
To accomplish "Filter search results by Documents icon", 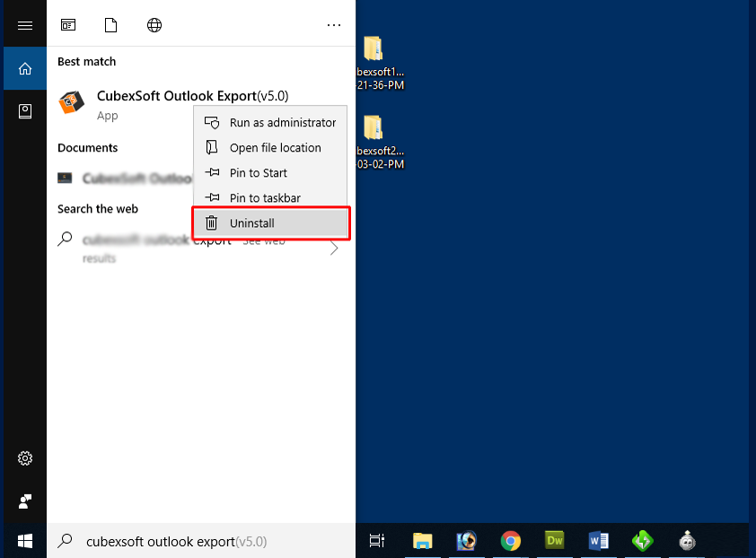I will 111,25.
